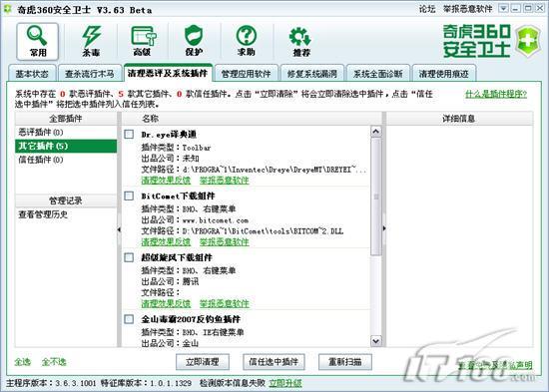Collapse the 详细信息 panel with the splitter arrow

point(384,228)
